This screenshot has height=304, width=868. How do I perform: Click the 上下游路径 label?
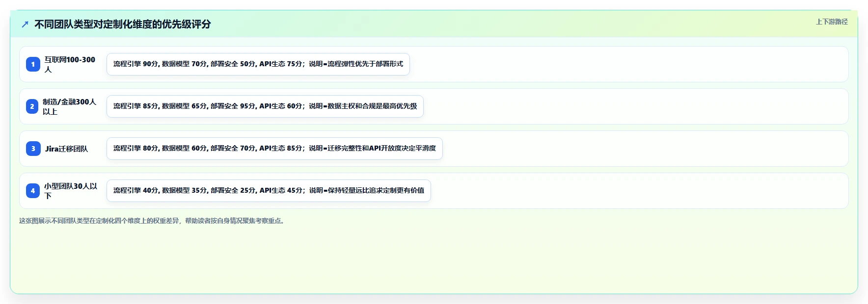[x=832, y=22]
